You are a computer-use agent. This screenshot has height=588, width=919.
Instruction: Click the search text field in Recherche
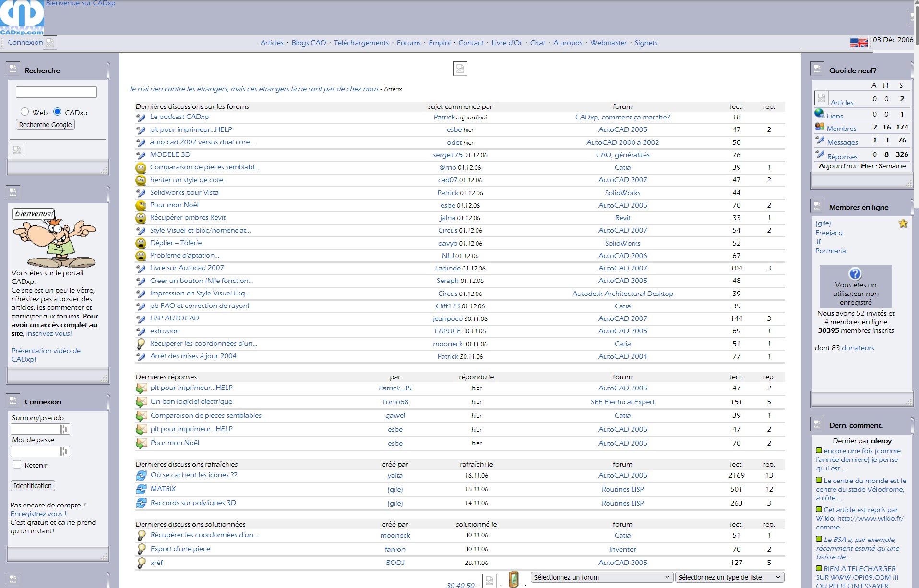click(x=56, y=92)
